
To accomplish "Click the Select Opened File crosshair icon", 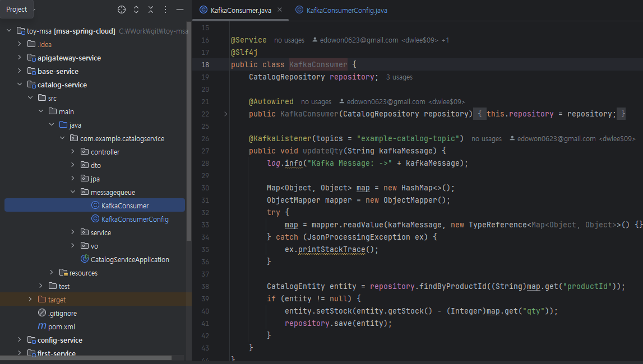I will (x=122, y=10).
